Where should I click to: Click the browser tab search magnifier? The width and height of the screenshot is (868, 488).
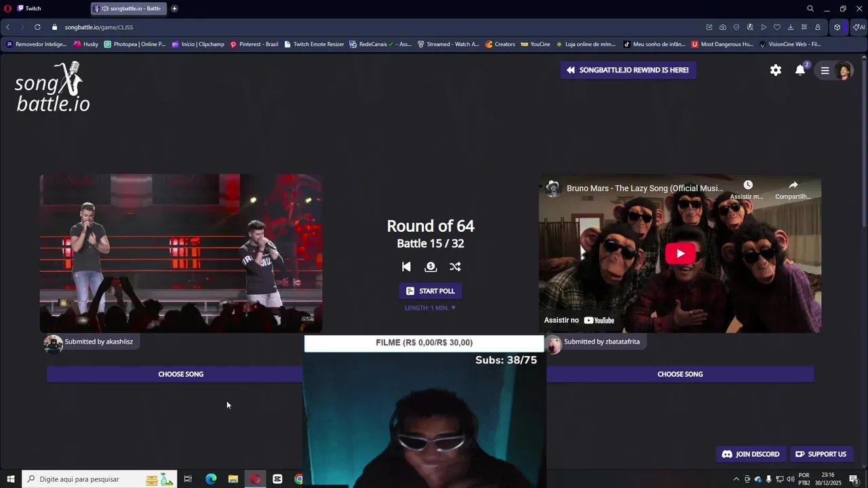point(810,9)
